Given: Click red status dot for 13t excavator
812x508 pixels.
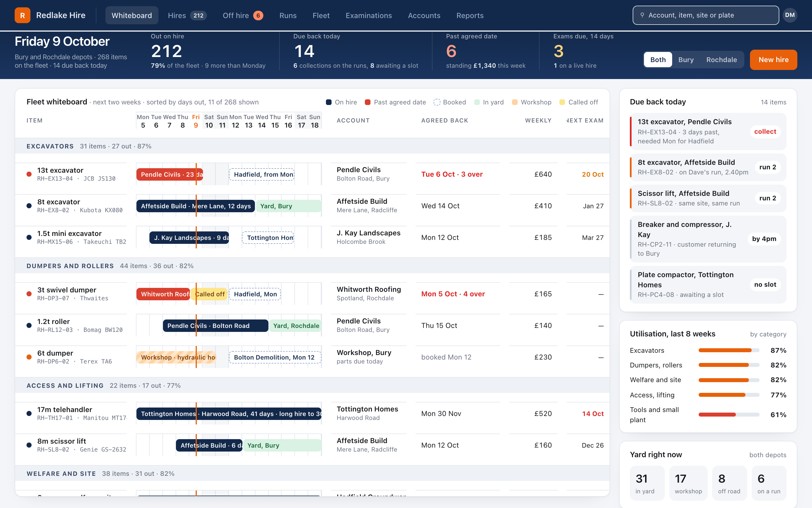Looking at the screenshot, I should point(29,174).
